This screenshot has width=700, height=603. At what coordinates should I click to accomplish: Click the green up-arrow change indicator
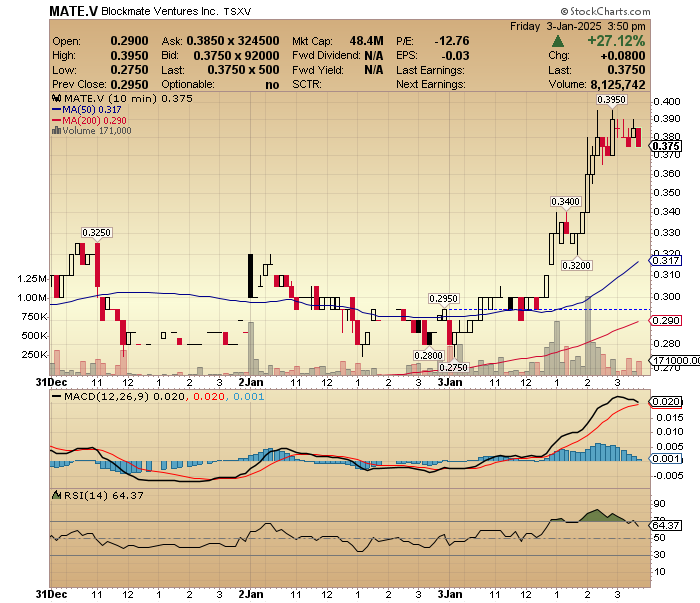point(558,42)
